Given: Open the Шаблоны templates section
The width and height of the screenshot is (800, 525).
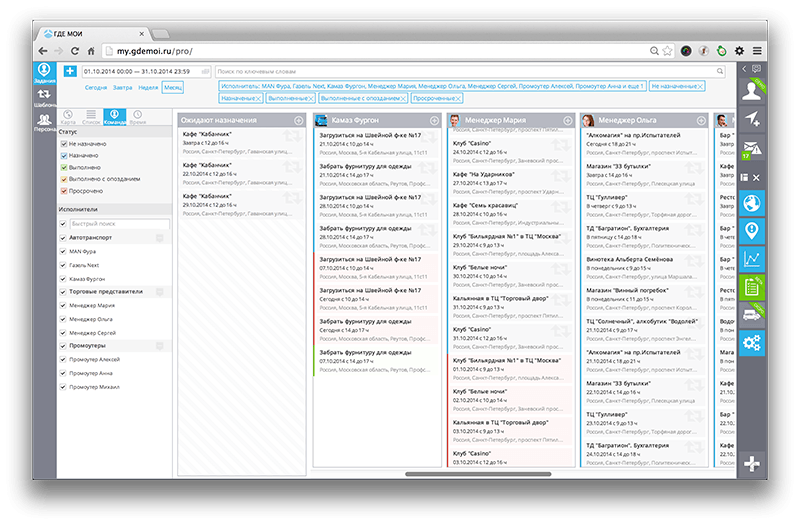Looking at the screenshot, I should 44,97.
